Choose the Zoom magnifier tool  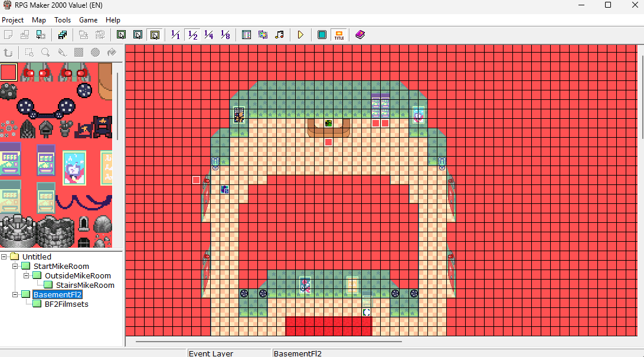[x=45, y=52]
